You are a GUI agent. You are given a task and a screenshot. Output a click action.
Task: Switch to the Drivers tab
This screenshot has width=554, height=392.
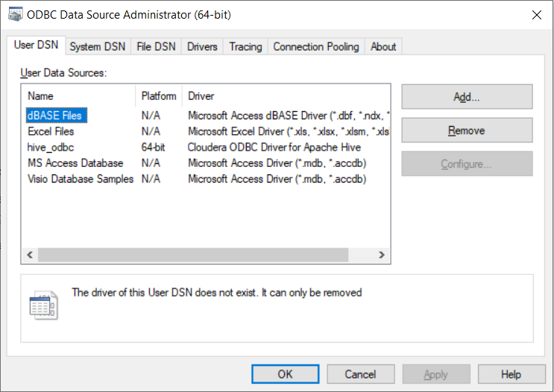202,47
